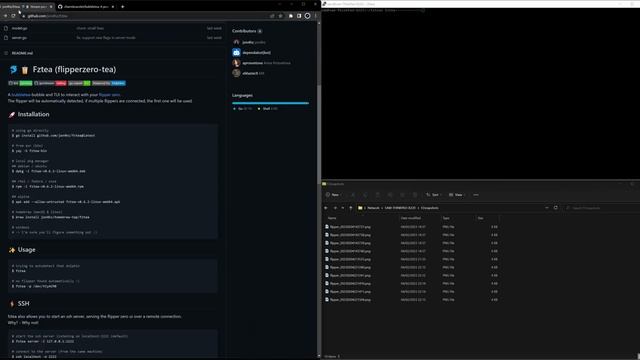Expand recent locations arrow in File Explorer
Viewport: 640px width, 360px height.
[343, 208]
